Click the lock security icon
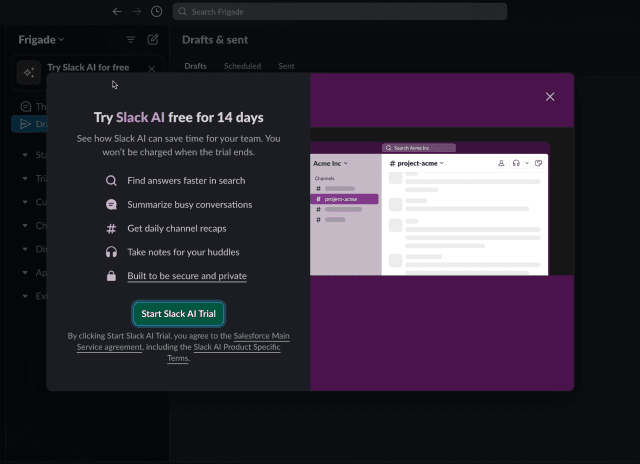This screenshot has height=464, width=640. click(111, 276)
